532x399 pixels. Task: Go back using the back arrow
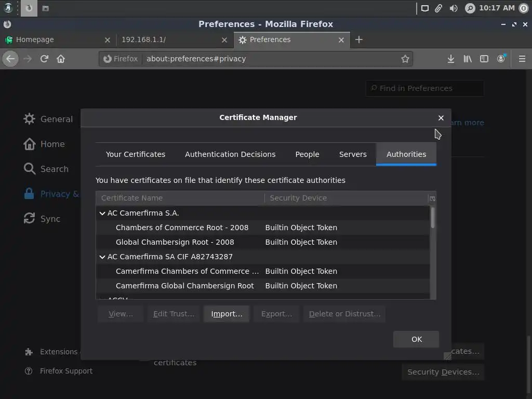[10, 59]
